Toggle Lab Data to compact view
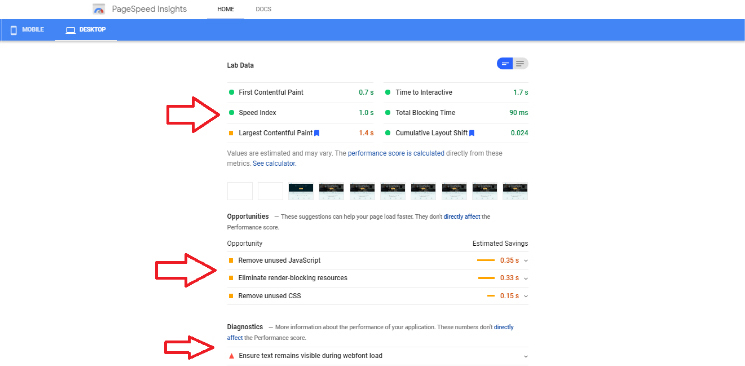 pos(505,64)
